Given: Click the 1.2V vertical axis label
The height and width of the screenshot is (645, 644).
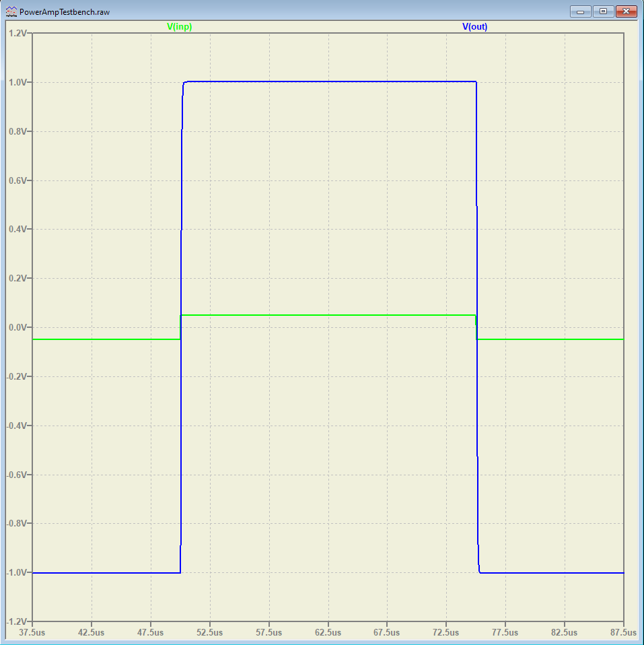Looking at the screenshot, I should pyautogui.click(x=17, y=33).
